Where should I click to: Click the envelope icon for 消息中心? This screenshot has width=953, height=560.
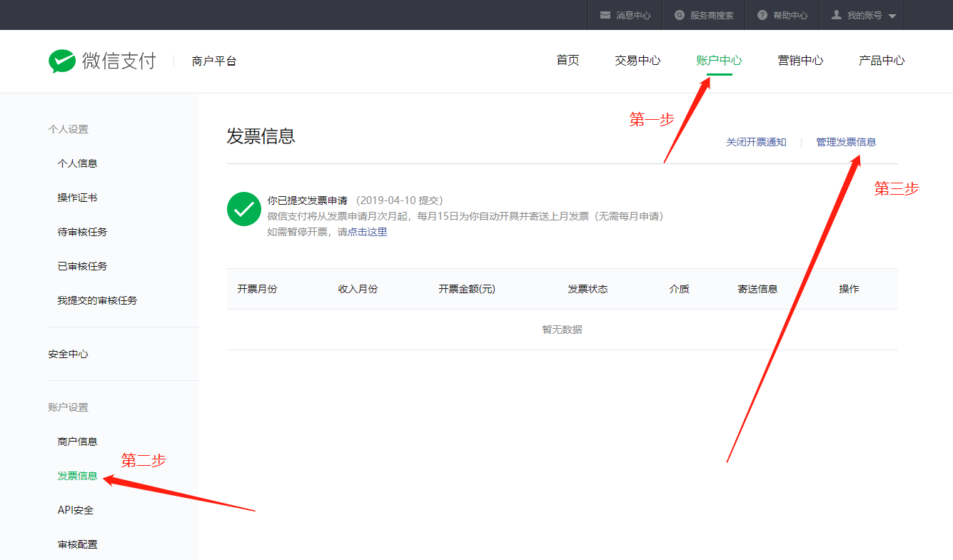(x=605, y=15)
